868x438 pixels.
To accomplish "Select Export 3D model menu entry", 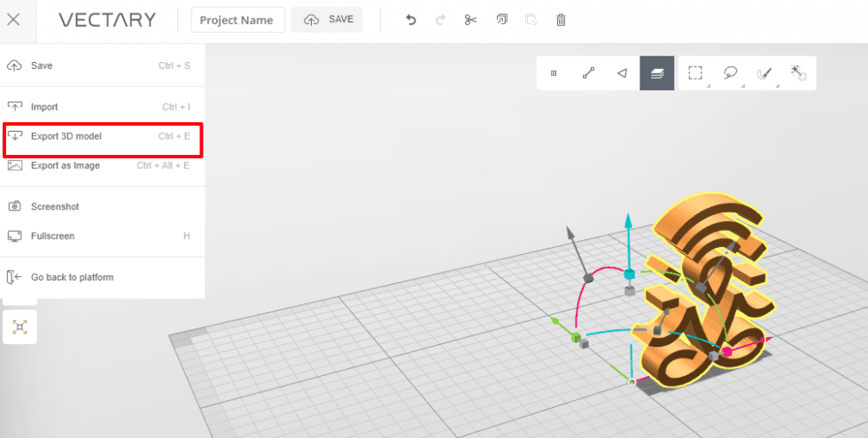I will [103, 136].
